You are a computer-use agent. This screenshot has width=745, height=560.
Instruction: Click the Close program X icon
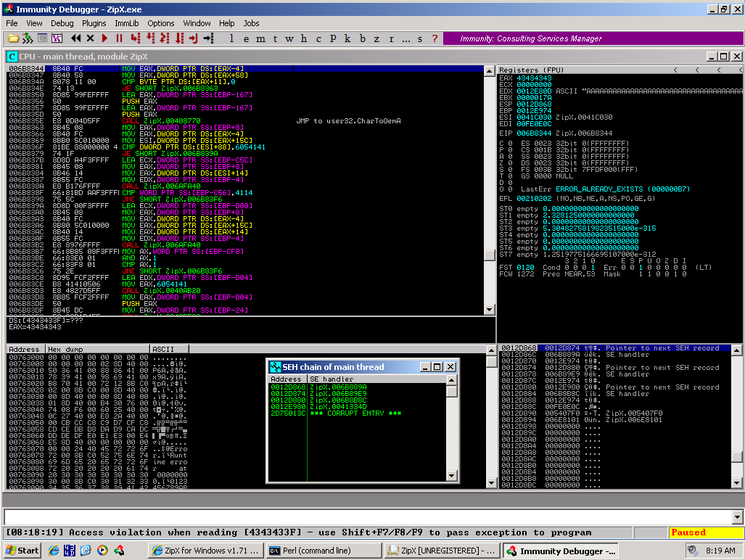pos(90,38)
